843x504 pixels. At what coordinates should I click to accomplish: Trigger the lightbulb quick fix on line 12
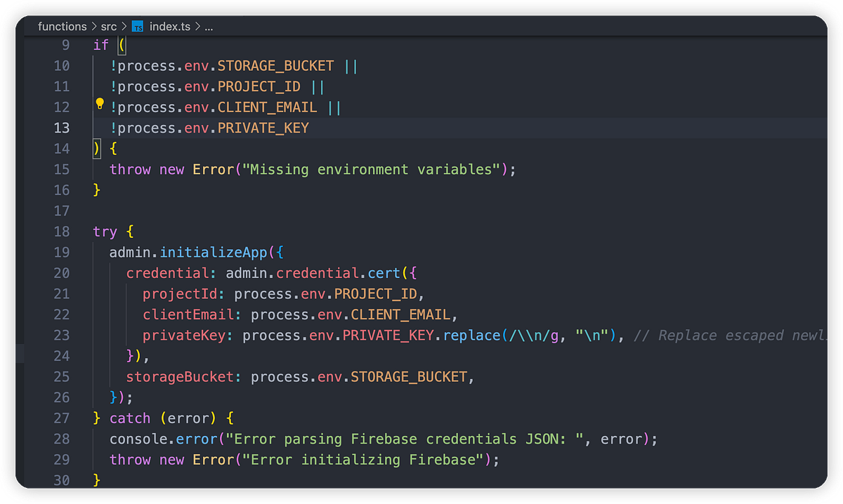point(99,104)
